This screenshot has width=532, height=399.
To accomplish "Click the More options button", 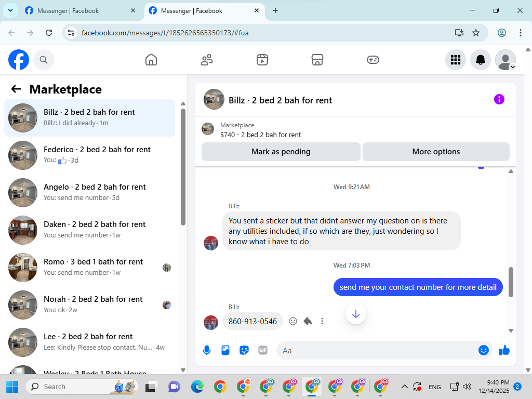I will (x=436, y=152).
